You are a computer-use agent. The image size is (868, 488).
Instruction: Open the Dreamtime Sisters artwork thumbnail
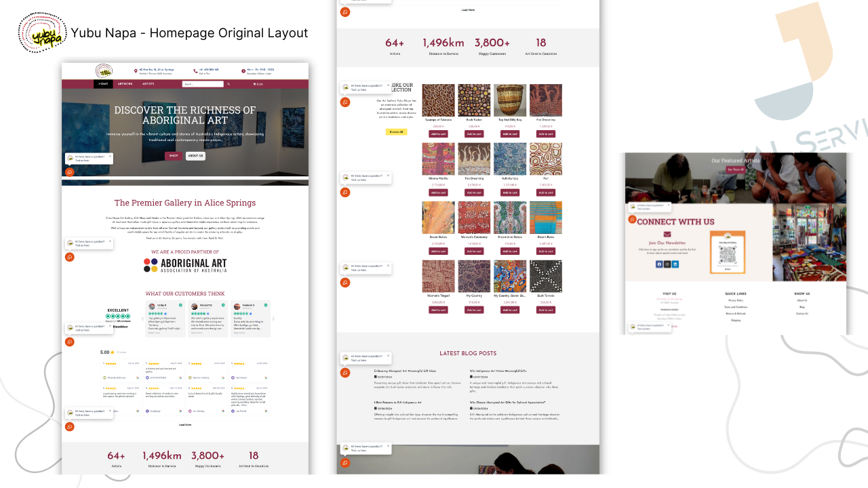[510, 218]
